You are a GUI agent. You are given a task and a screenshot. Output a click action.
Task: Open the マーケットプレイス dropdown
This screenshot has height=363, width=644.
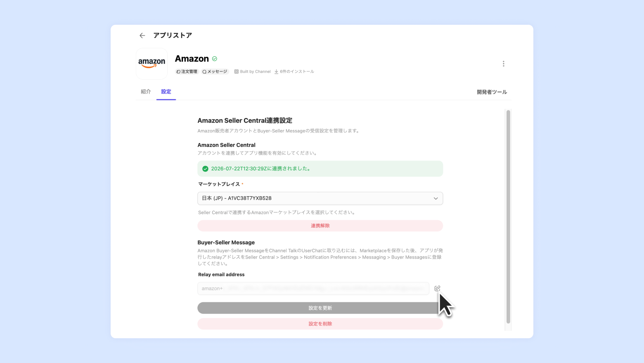pos(320,198)
